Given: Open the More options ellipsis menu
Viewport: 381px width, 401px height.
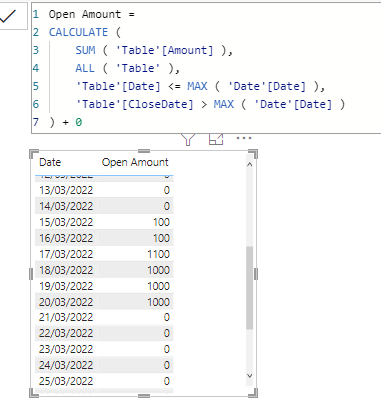Looking at the screenshot, I should pyautogui.click(x=244, y=138).
